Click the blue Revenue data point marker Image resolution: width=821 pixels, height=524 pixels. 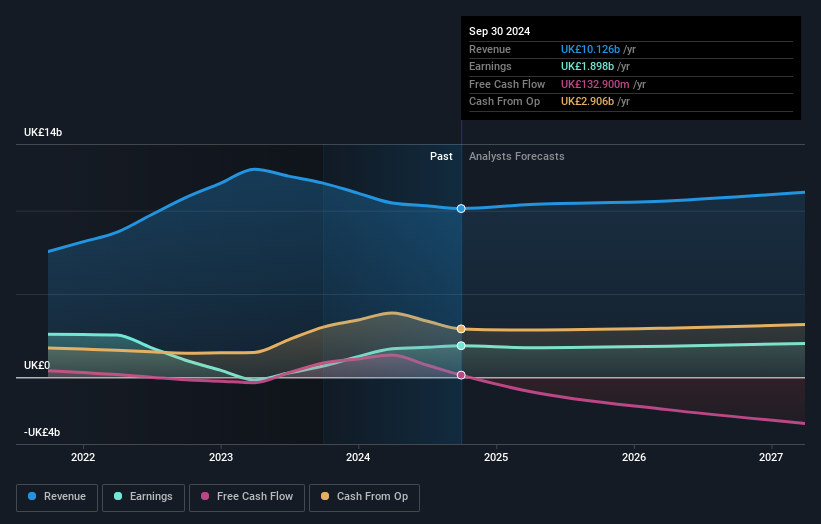pos(461,208)
